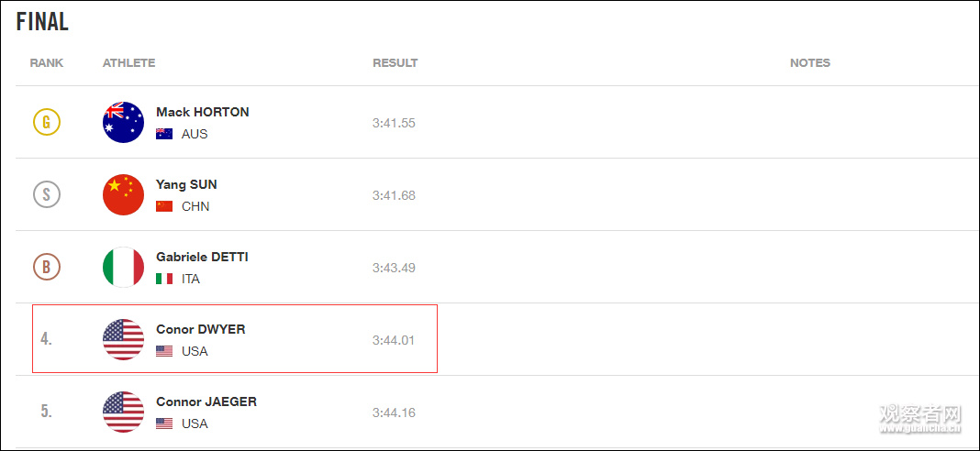Click Gabriele Detti's round Italian flag
The height and width of the screenshot is (451, 980).
123,268
